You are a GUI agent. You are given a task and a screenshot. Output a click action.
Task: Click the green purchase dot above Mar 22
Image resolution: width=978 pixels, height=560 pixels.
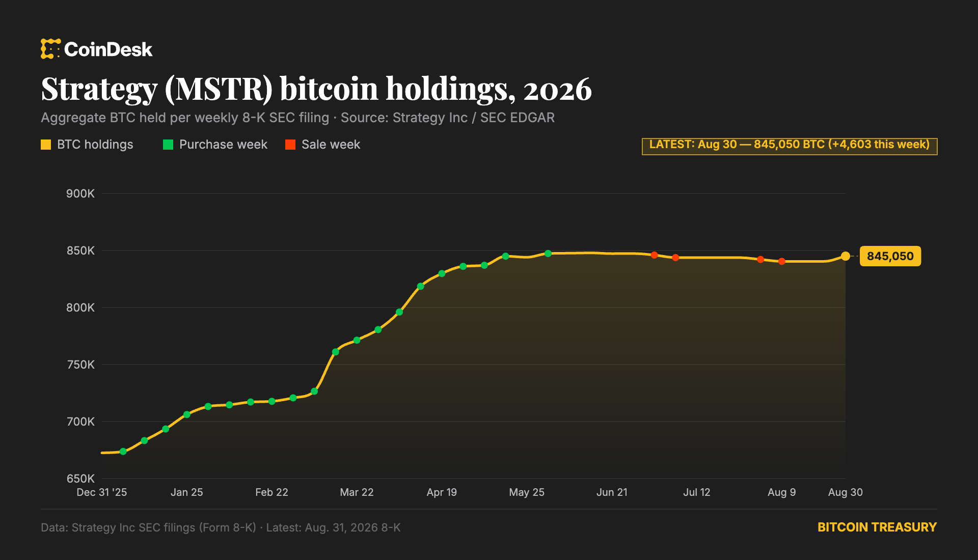tap(357, 340)
